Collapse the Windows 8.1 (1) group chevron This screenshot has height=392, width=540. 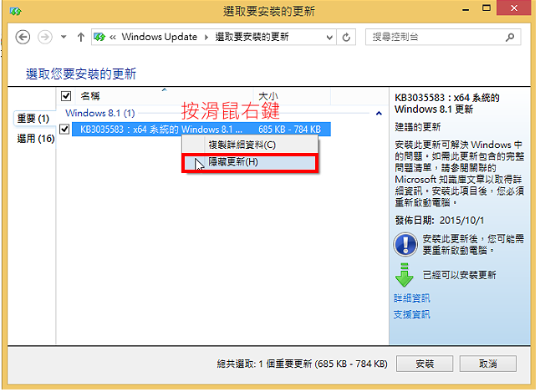pyautogui.click(x=379, y=113)
